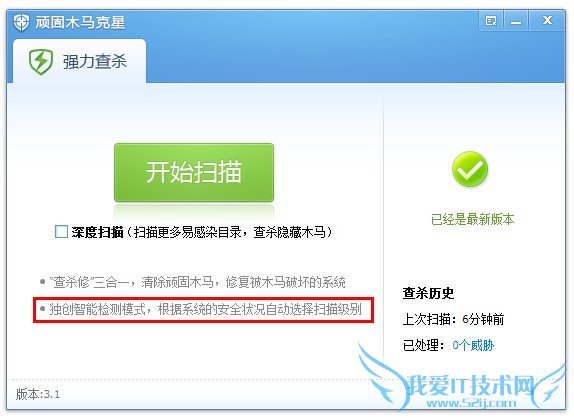The height and width of the screenshot is (418, 574).
Task: Click the 上次扫描: 6分钟前 entry
Action: tap(453, 319)
